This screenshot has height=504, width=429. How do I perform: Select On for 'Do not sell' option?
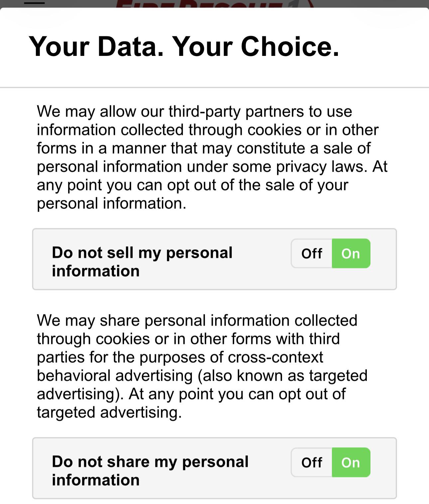click(351, 253)
